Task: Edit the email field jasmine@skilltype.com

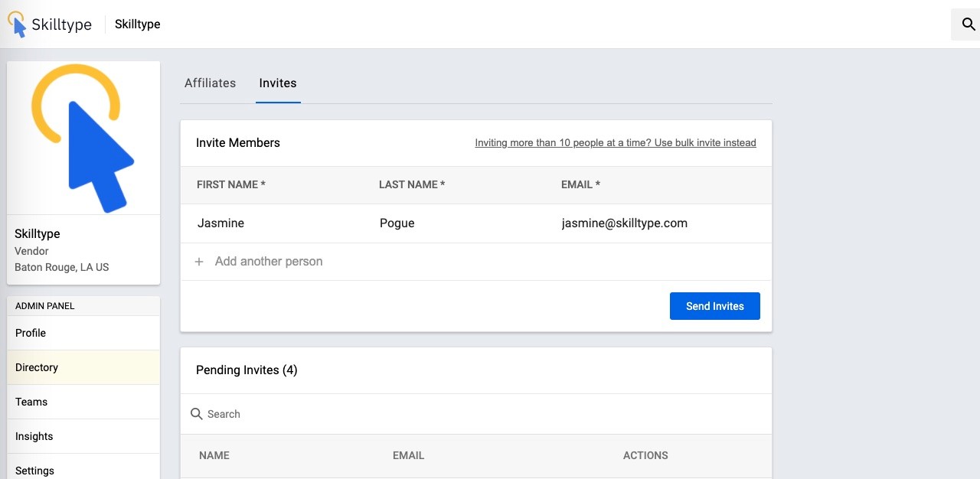Action: [x=658, y=223]
